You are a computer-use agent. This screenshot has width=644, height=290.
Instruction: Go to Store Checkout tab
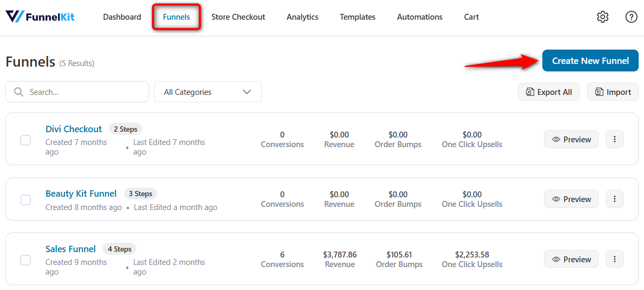pyautogui.click(x=238, y=17)
